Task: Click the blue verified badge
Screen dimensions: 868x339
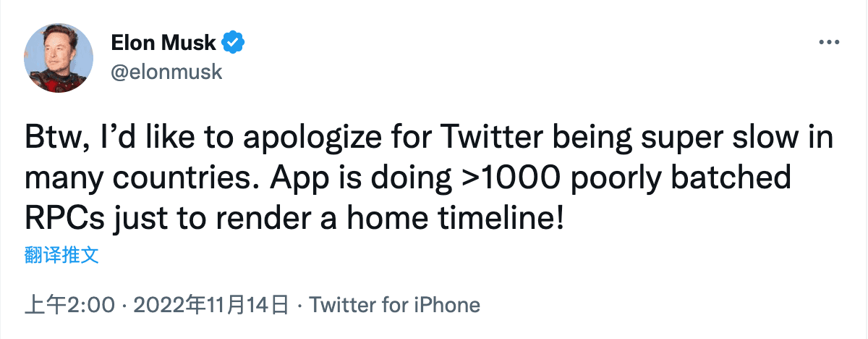Action: [x=233, y=43]
